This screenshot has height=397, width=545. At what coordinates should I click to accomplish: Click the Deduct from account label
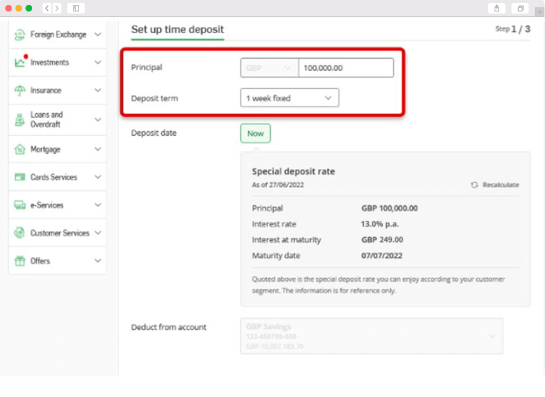click(169, 327)
